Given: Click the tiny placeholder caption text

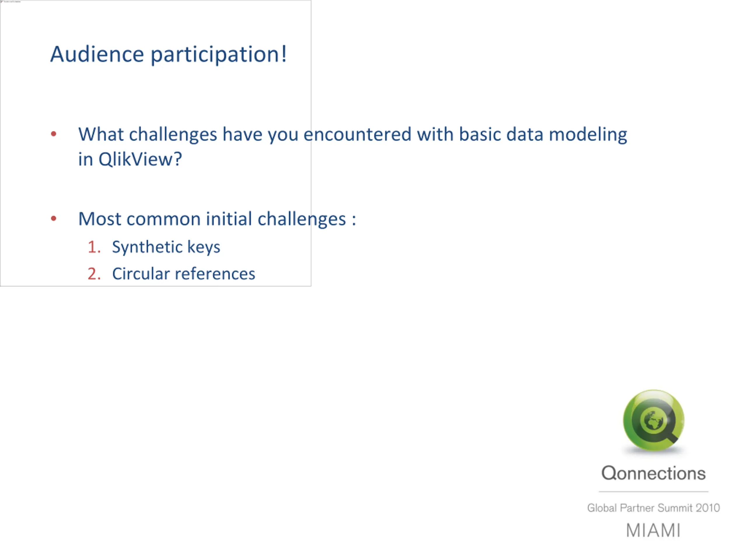Looking at the screenshot, I should coord(13,1).
